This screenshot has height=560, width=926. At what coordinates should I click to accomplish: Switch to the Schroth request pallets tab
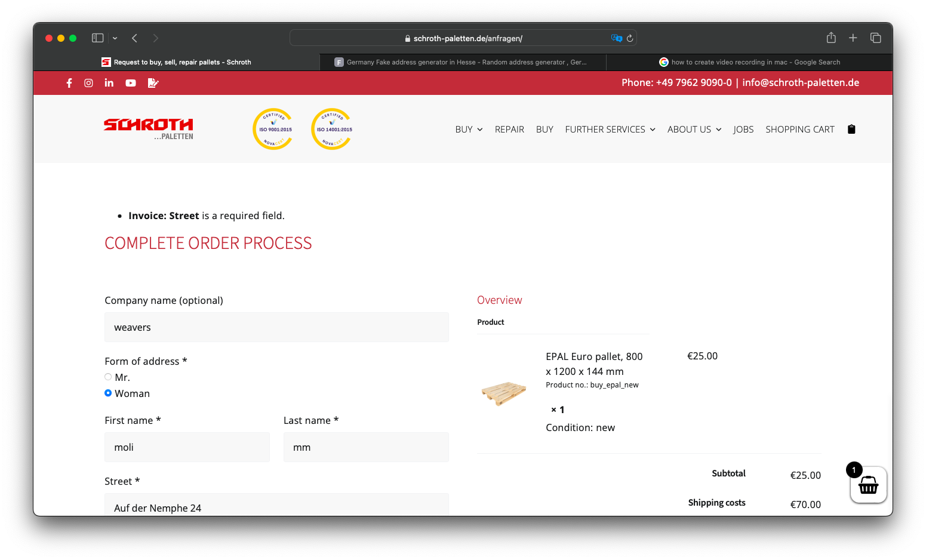pos(177,62)
